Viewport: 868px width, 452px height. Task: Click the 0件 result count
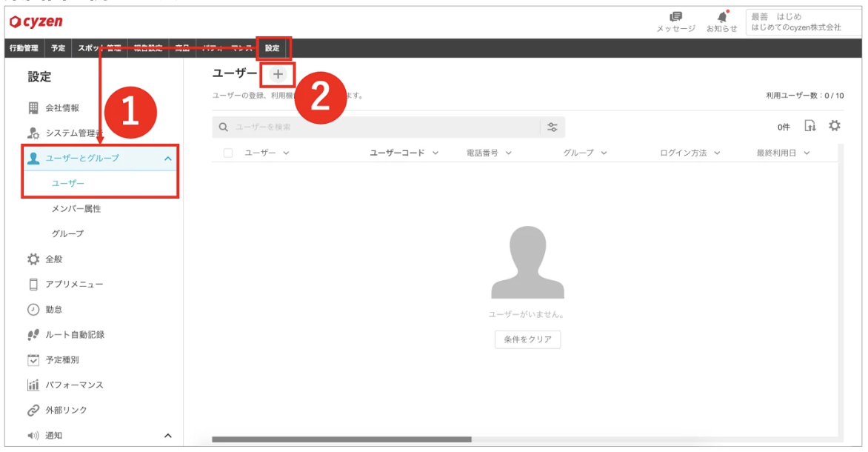click(784, 127)
